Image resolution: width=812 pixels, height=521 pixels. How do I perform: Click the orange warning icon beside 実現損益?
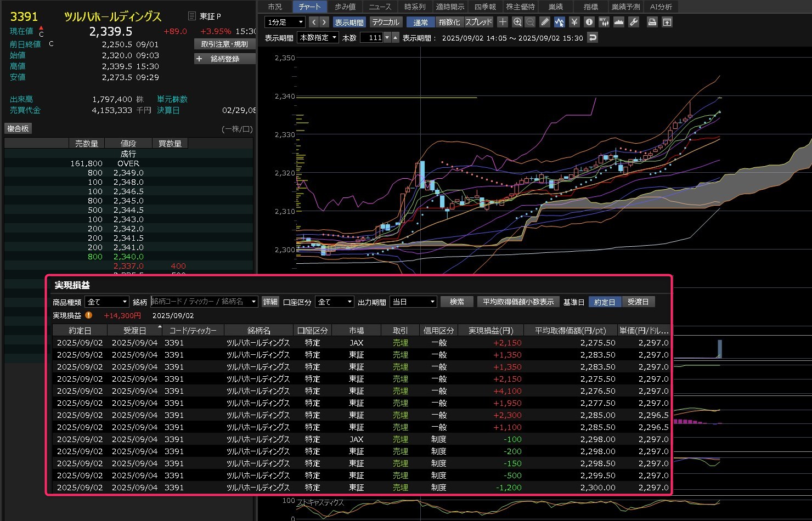click(89, 315)
